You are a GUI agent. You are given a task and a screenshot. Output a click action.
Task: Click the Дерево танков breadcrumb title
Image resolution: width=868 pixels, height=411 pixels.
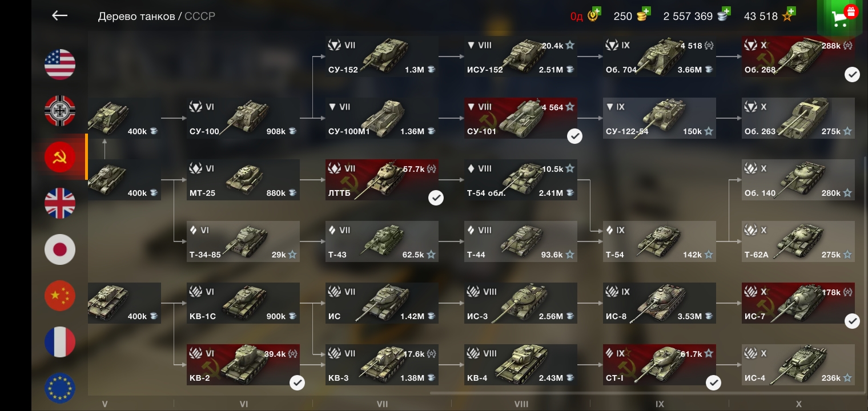[136, 17]
